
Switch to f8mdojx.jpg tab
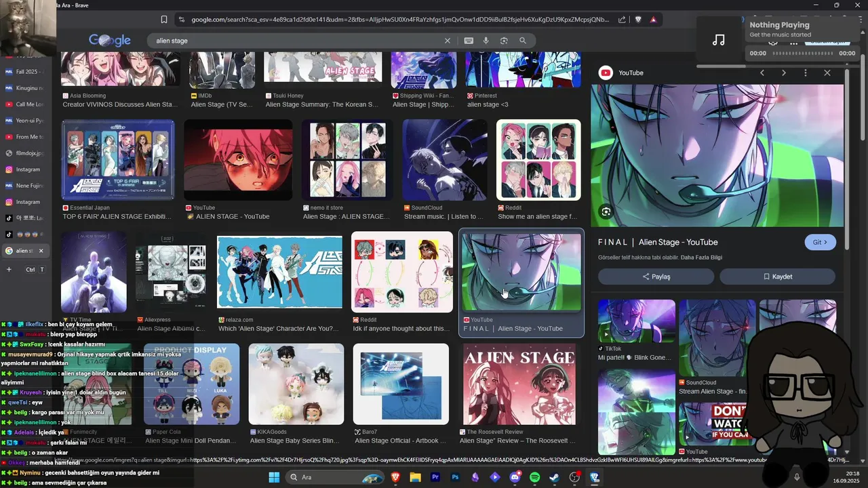click(24, 153)
